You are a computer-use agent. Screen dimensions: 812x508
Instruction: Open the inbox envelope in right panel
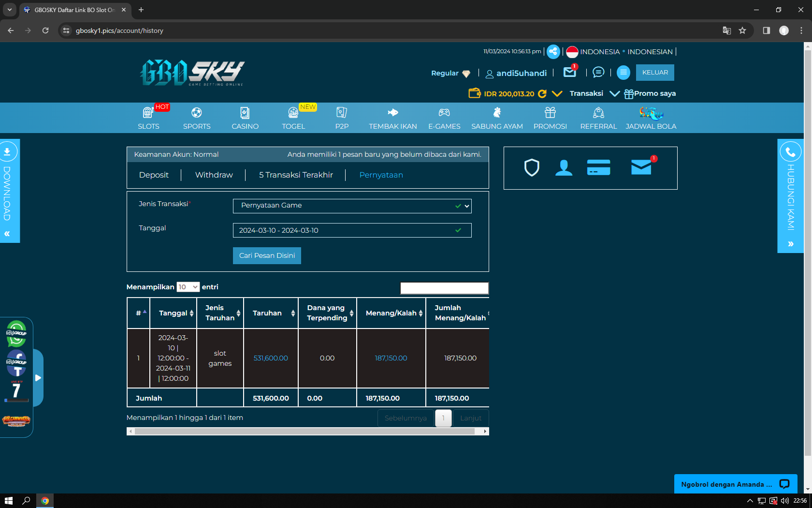point(641,168)
